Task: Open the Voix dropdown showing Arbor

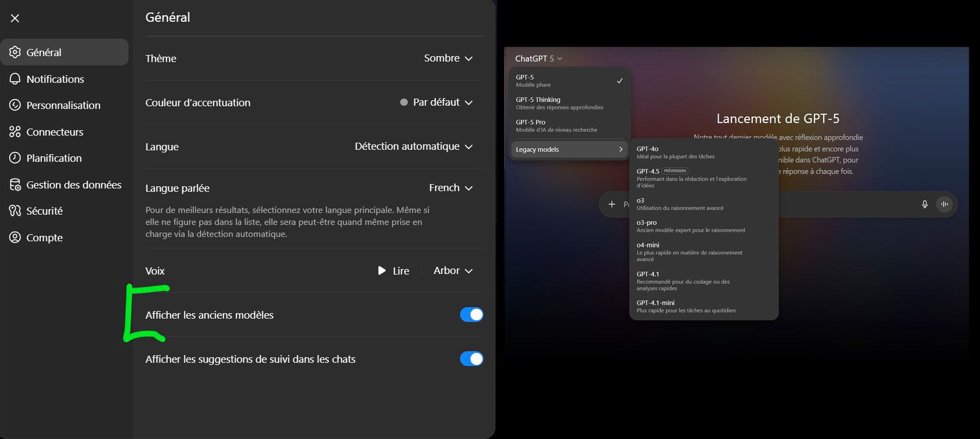Action: click(x=453, y=271)
